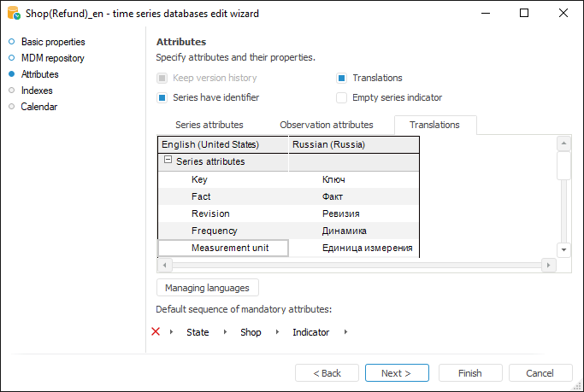Click the Next button
This screenshot has height=392, width=584.
[x=396, y=373]
